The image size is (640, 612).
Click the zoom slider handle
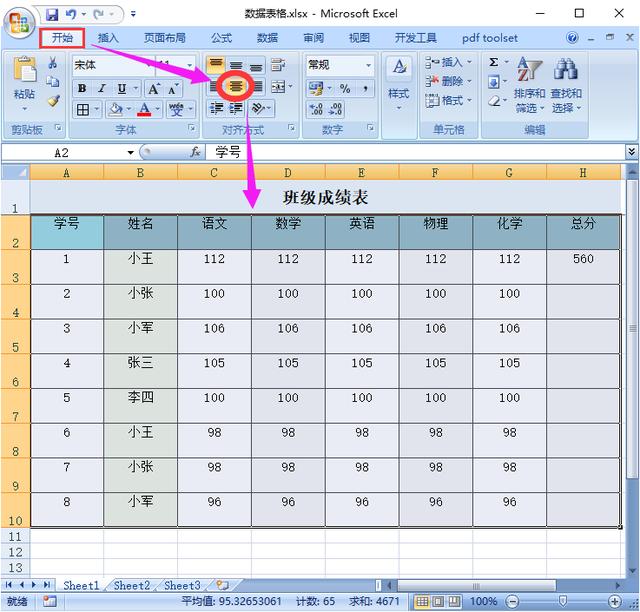(x=563, y=601)
